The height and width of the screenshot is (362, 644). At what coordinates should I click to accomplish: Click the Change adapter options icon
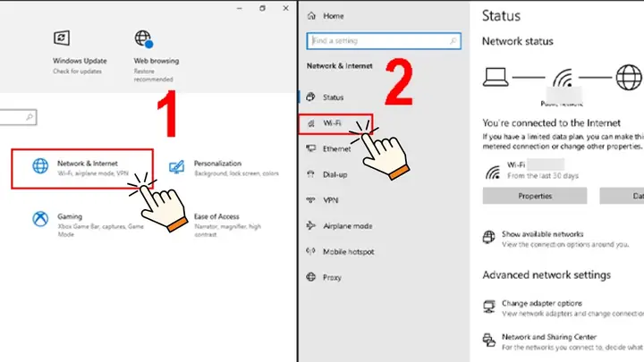(488, 307)
